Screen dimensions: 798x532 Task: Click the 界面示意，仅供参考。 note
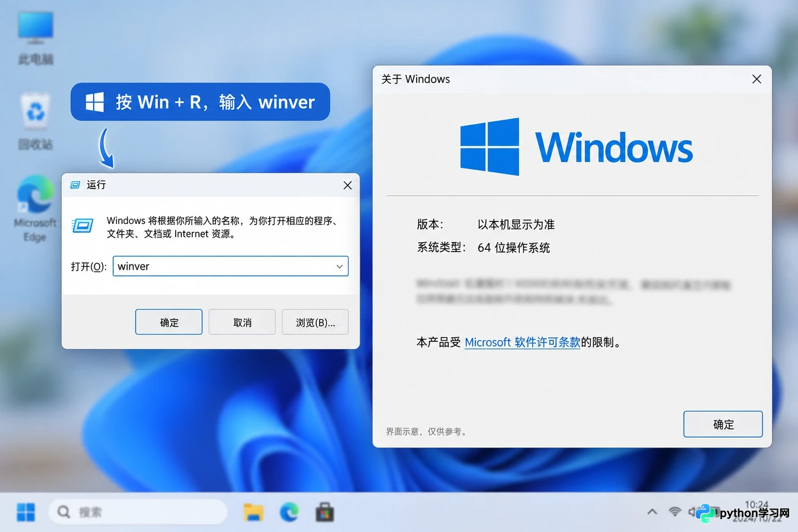[427, 431]
